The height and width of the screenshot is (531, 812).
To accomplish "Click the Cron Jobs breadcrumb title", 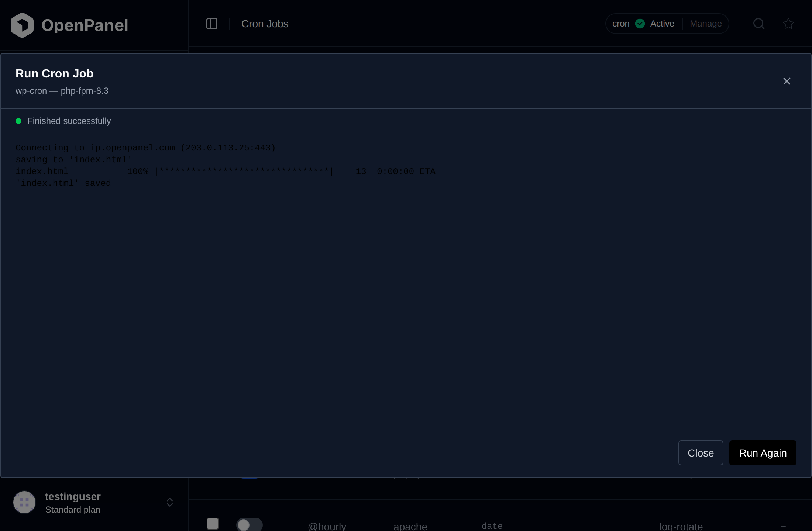I will pos(265,24).
